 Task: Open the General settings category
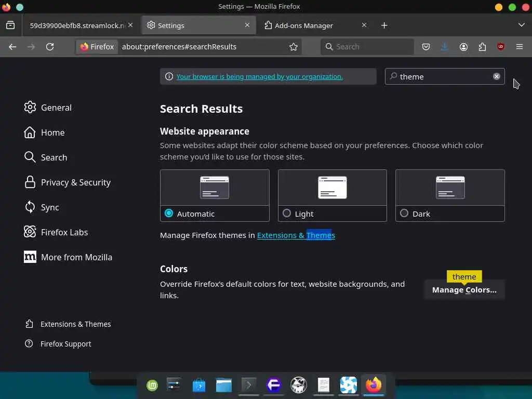[48, 108]
